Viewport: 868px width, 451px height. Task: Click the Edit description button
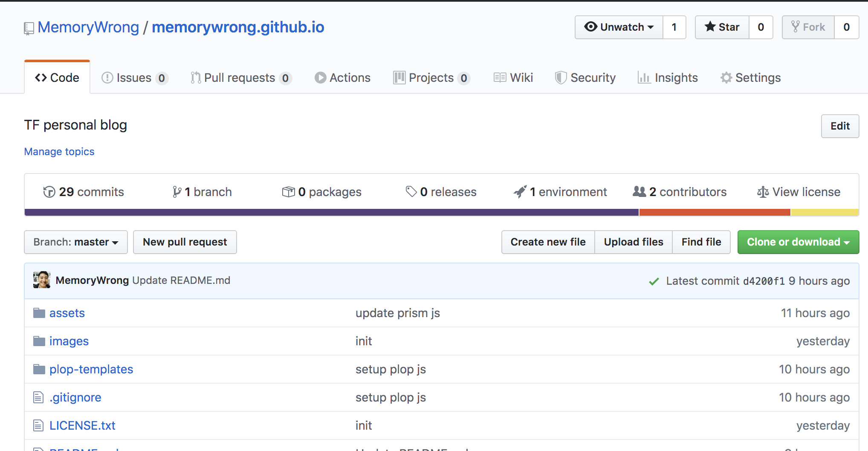click(x=840, y=126)
